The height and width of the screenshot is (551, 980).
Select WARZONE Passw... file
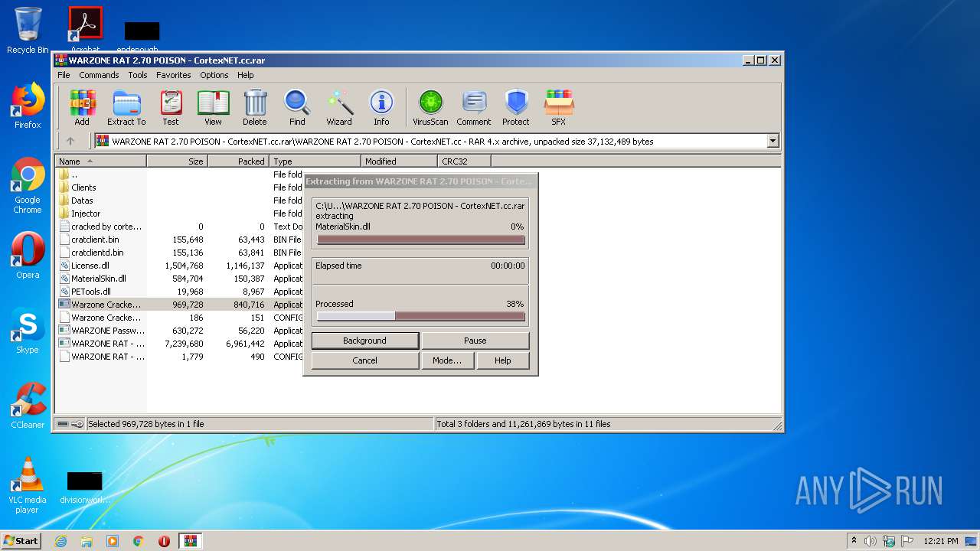(x=107, y=331)
